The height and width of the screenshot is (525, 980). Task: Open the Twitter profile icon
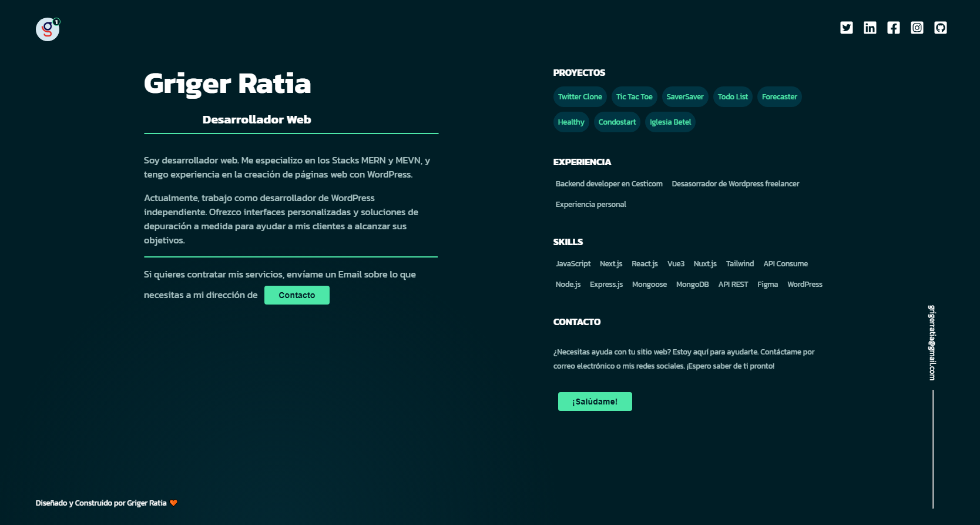click(846, 28)
